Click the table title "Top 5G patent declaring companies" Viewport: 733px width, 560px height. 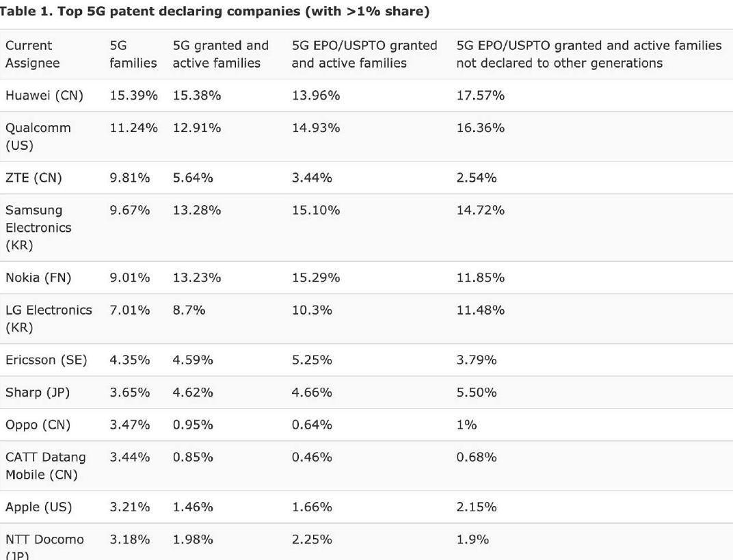point(213,12)
